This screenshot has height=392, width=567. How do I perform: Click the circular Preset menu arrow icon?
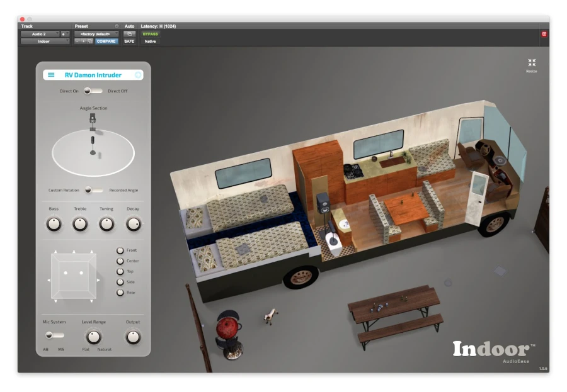tap(117, 26)
